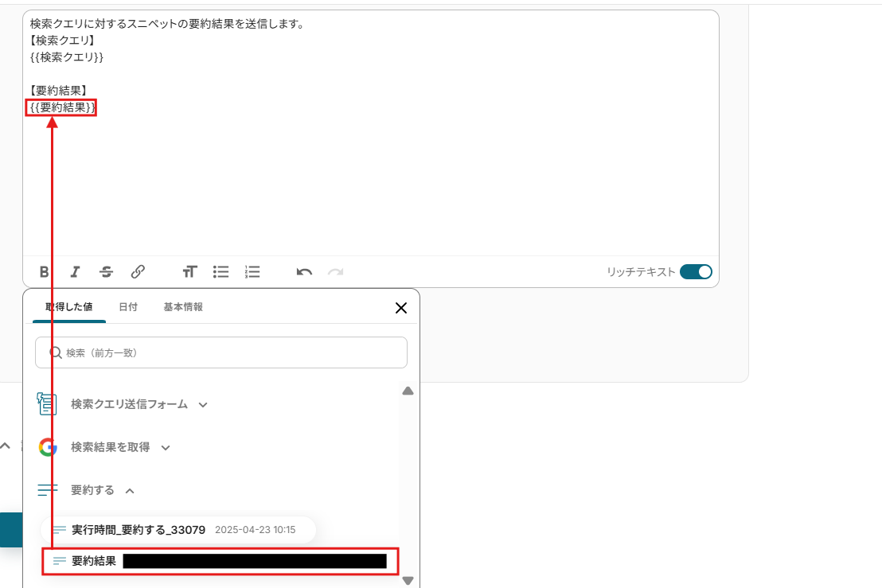Click the first line of the message text
The height and width of the screenshot is (588, 882).
(167, 24)
